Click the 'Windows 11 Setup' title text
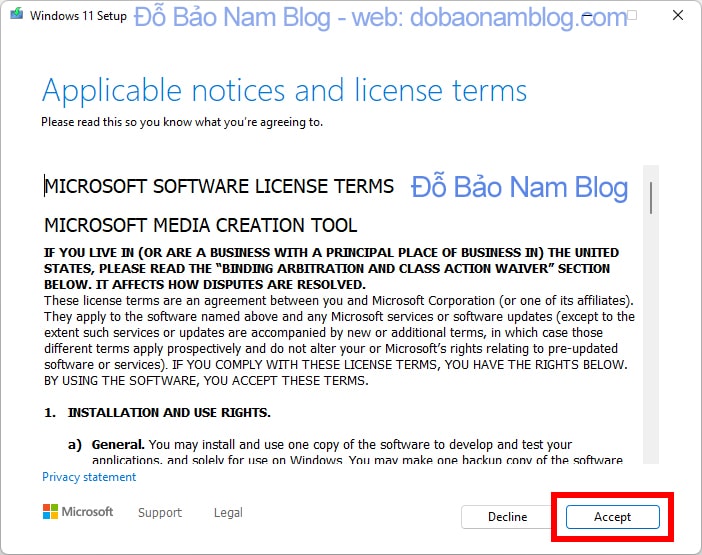 pyautogui.click(x=78, y=16)
